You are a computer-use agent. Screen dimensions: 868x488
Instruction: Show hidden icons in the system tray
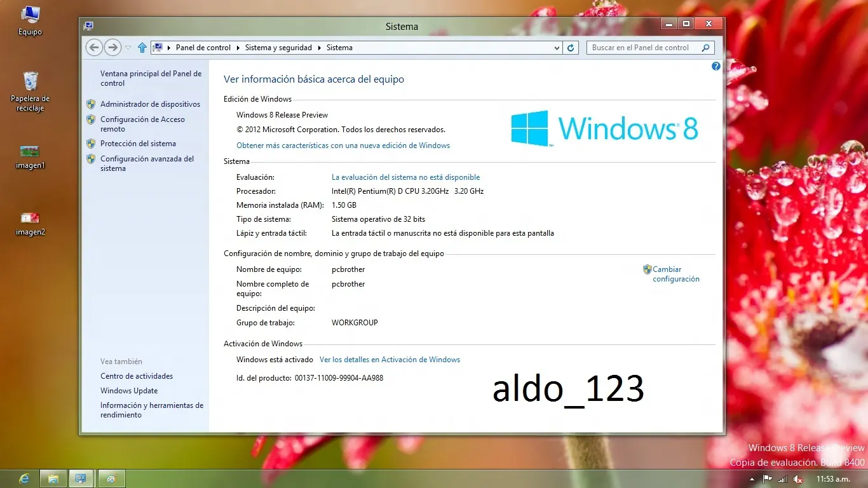point(752,479)
